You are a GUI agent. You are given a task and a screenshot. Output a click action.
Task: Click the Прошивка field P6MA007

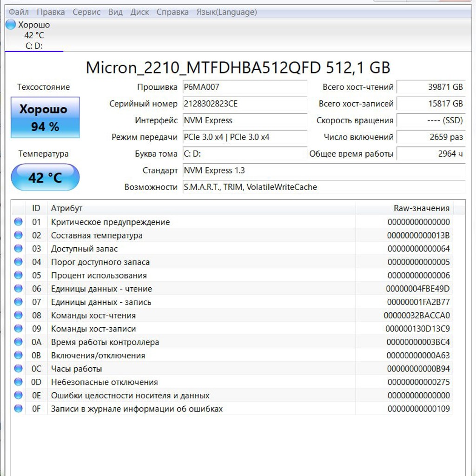[245, 87]
